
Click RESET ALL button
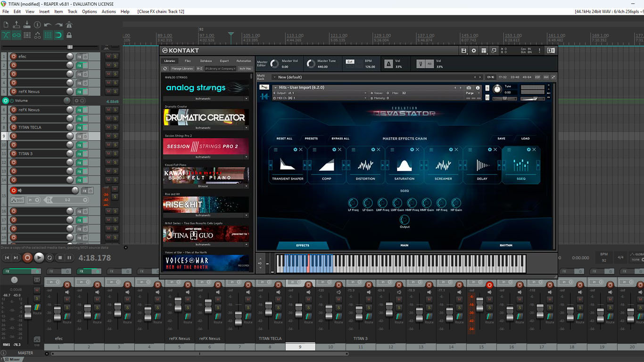(284, 139)
